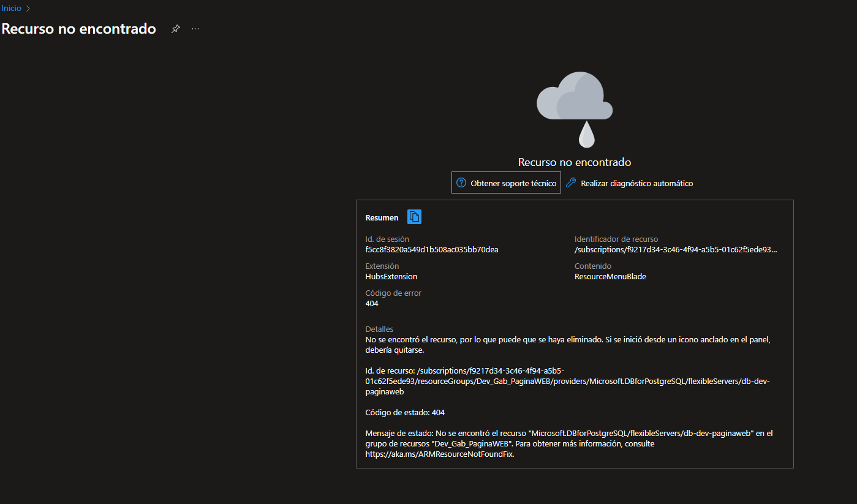Open the ellipsis more options menu

tap(195, 29)
